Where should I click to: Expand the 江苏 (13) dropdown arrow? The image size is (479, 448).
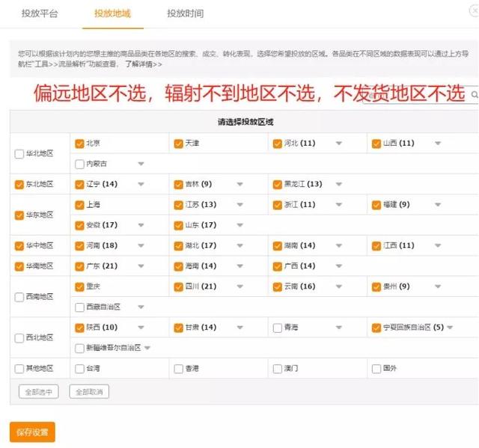[239, 204]
